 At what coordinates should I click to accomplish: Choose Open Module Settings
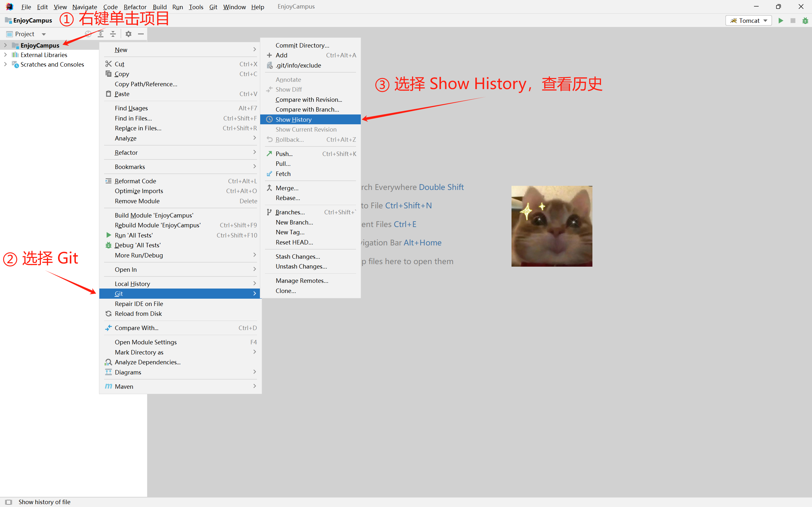tap(181, 342)
